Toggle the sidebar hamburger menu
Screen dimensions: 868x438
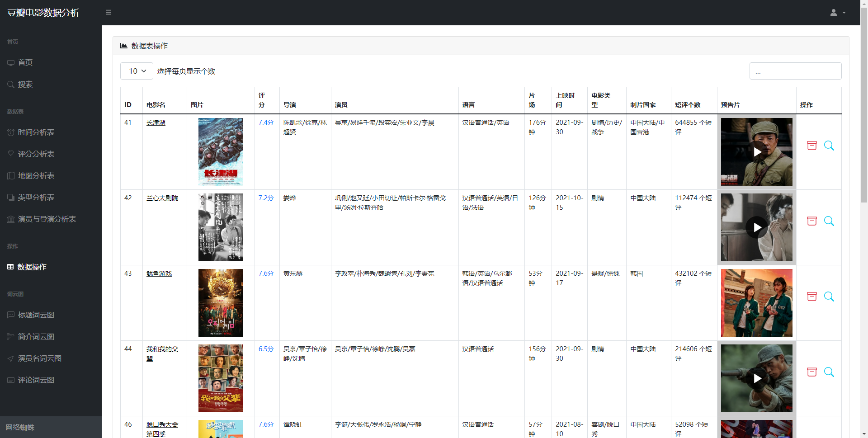108,12
